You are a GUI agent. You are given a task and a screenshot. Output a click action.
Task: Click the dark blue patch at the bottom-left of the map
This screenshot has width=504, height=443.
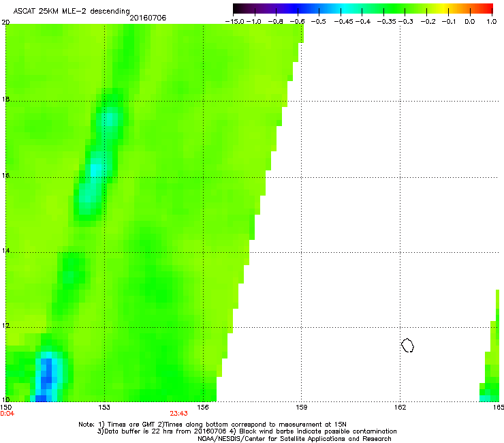[x=46, y=380]
